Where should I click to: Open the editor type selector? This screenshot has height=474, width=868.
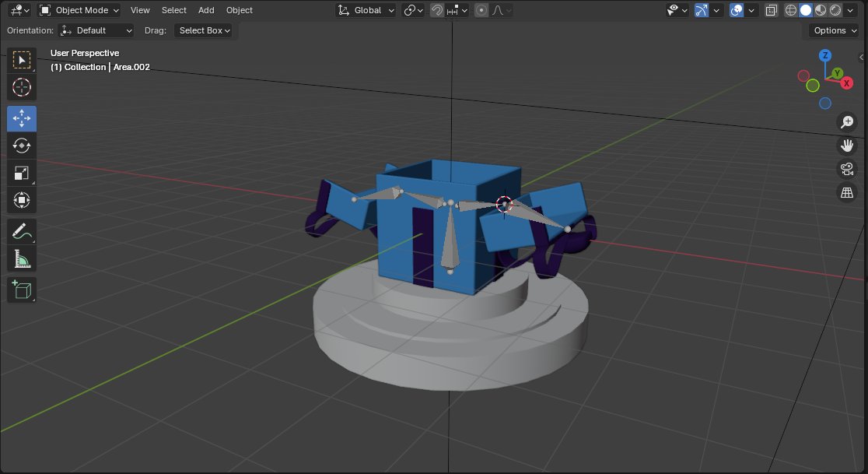tap(20, 10)
